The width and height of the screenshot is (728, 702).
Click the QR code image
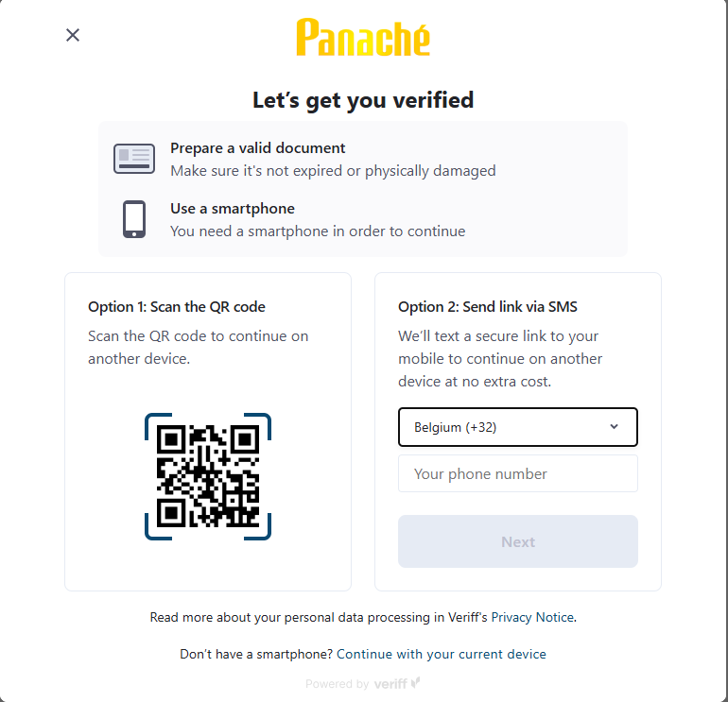tap(208, 476)
